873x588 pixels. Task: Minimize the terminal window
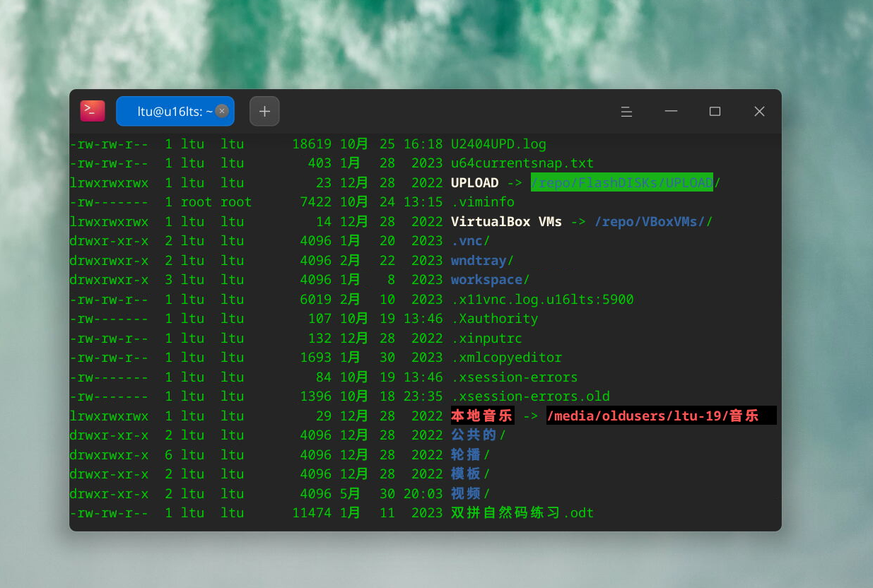(671, 111)
